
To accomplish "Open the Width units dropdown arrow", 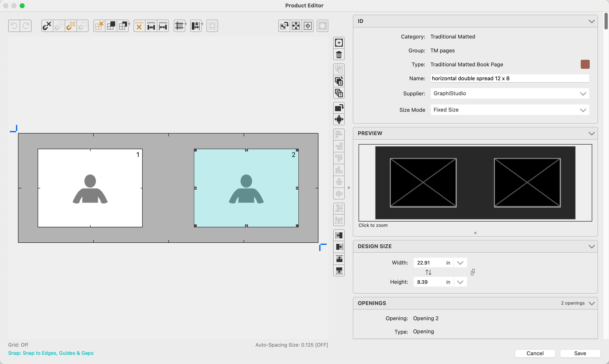I will click(x=460, y=263).
